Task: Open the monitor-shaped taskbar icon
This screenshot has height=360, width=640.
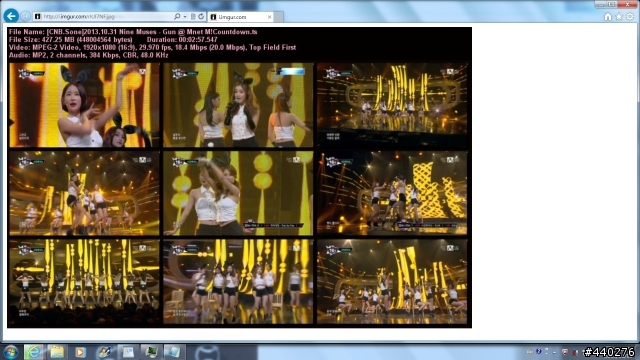Action: tap(151, 352)
